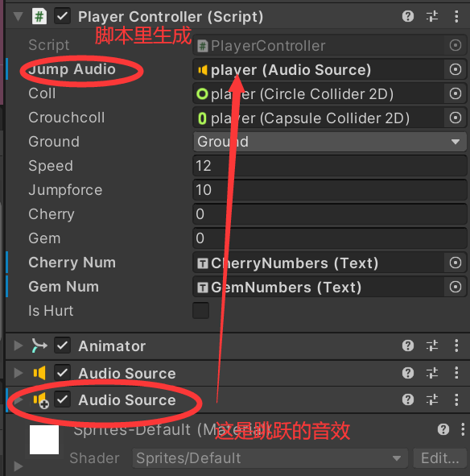Check the Is Hurt checkbox
Screen dimensions: 470x476
click(x=201, y=311)
